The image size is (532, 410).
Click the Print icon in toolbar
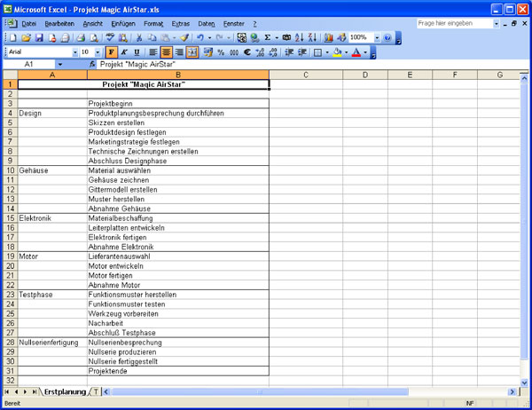[x=81, y=38]
